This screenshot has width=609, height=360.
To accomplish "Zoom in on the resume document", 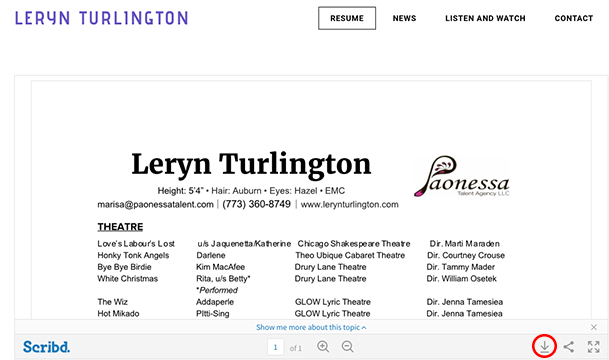I will (x=323, y=346).
